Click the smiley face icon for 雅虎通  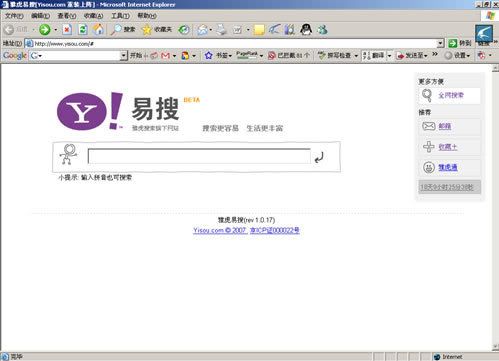click(x=429, y=167)
